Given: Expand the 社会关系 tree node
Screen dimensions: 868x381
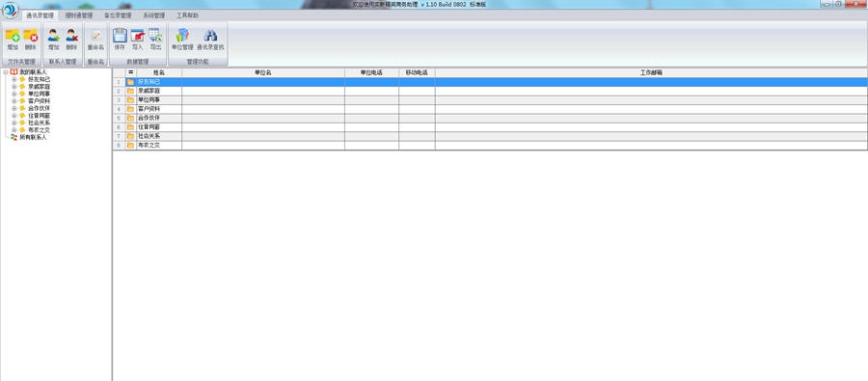Looking at the screenshot, I should pyautogui.click(x=14, y=122).
